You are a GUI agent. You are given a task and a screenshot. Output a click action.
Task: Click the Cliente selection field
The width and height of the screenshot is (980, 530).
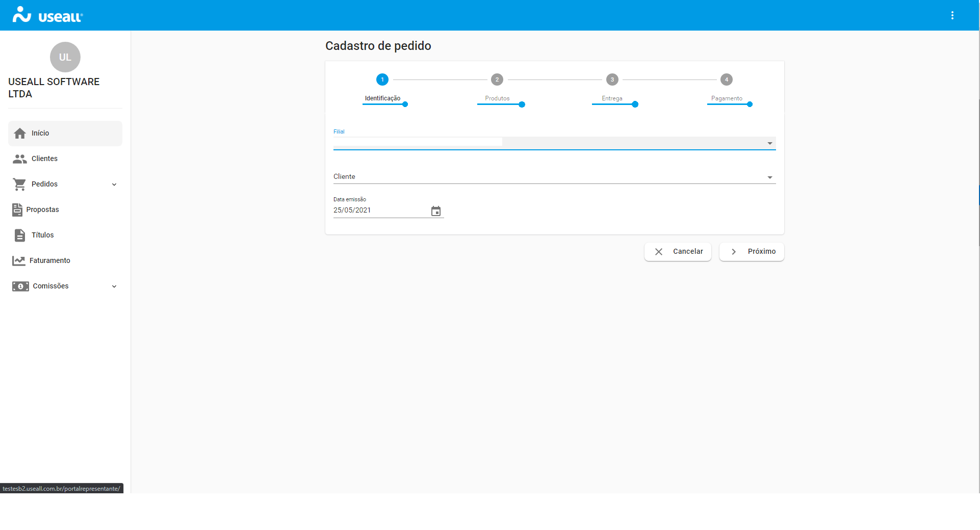coord(555,177)
